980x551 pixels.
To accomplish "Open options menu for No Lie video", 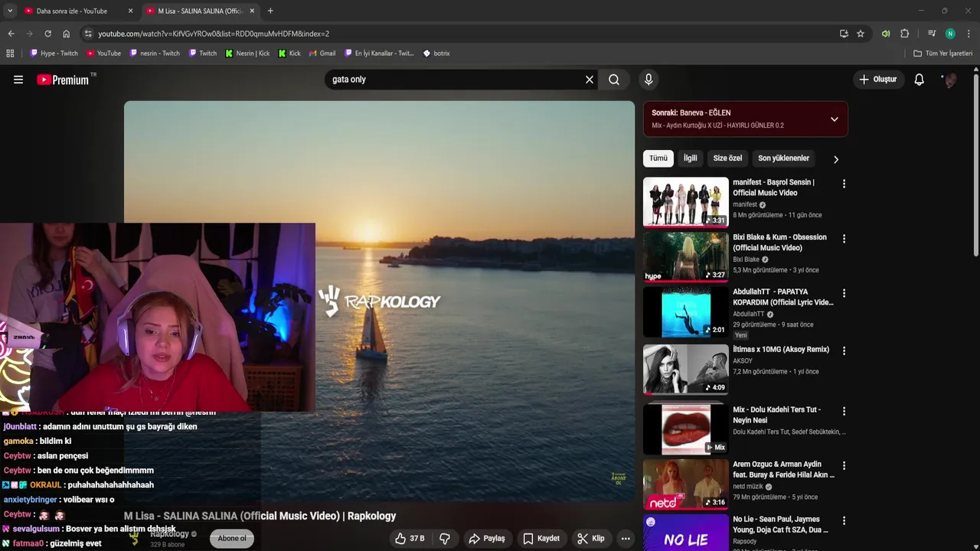I will (844, 520).
